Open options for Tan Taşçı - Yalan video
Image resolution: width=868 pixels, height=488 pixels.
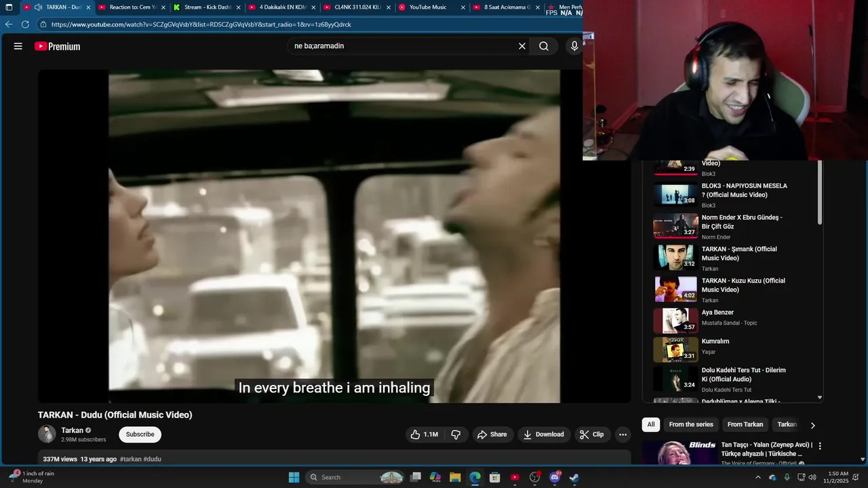(820, 446)
